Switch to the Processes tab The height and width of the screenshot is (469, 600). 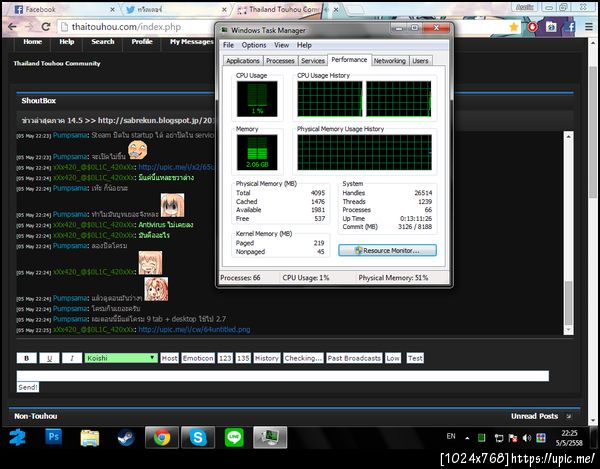pos(280,61)
